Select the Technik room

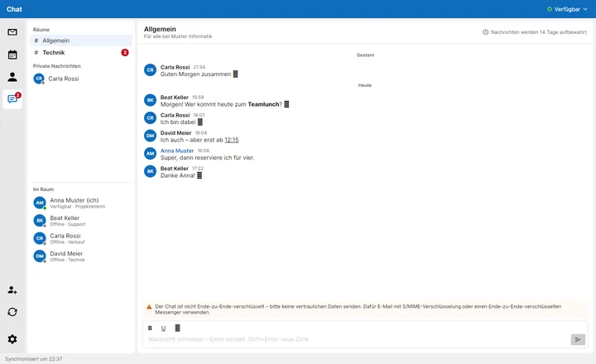tap(81, 52)
